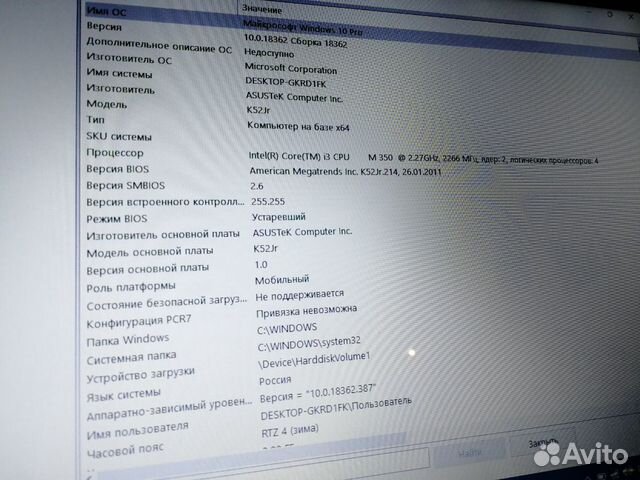Select the 'Процессор' row label

coord(115,153)
